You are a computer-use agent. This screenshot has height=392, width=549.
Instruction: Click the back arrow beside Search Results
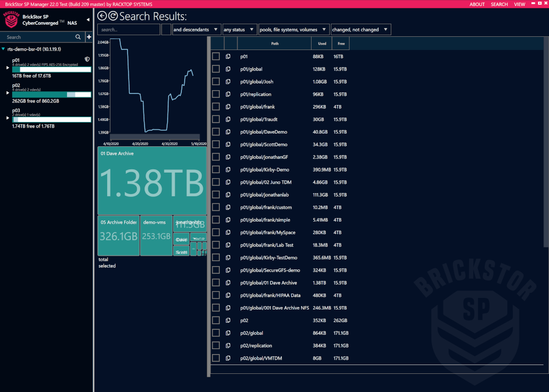point(102,16)
